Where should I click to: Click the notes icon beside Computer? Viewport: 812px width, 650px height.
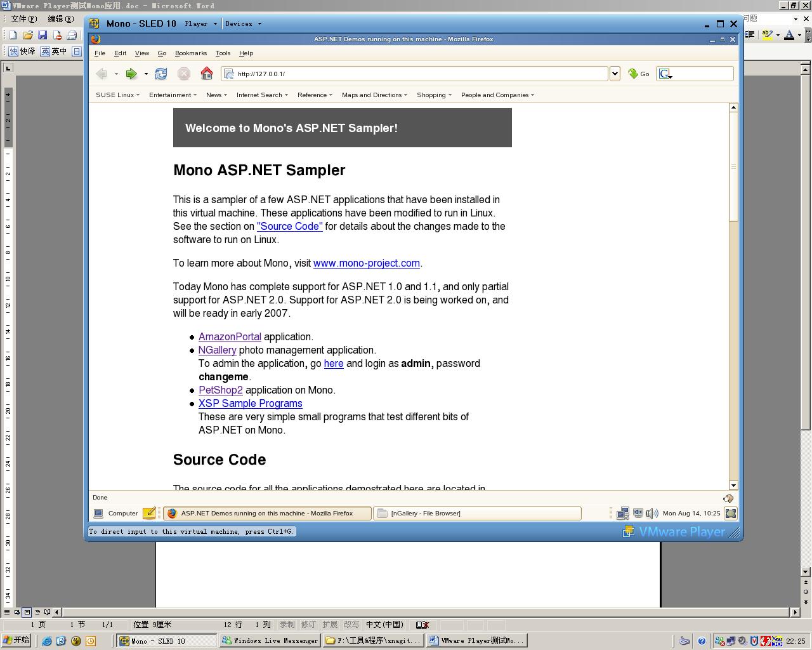click(149, 514)
